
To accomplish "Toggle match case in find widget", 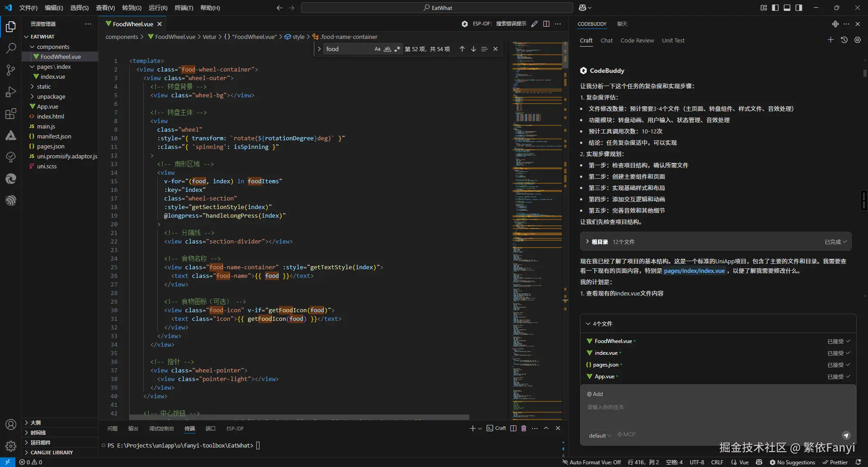I will point(377,49).
